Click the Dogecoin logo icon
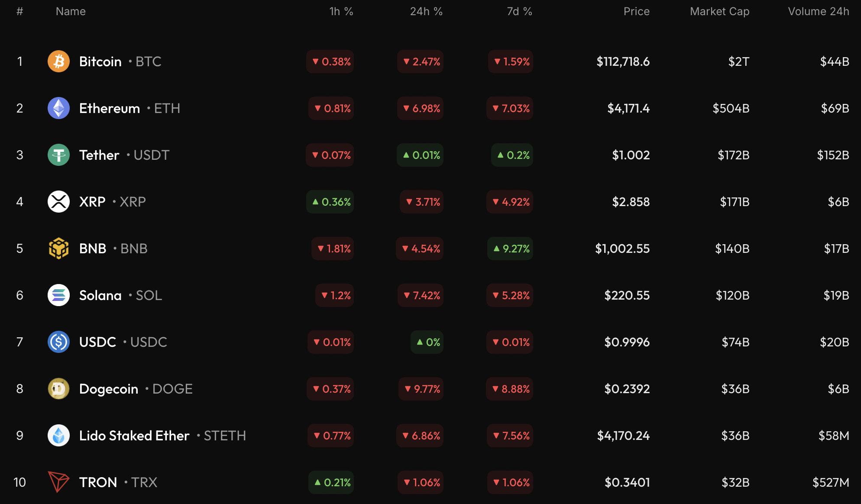The width and height of the screenshot is (861, 504). (58, 389)
